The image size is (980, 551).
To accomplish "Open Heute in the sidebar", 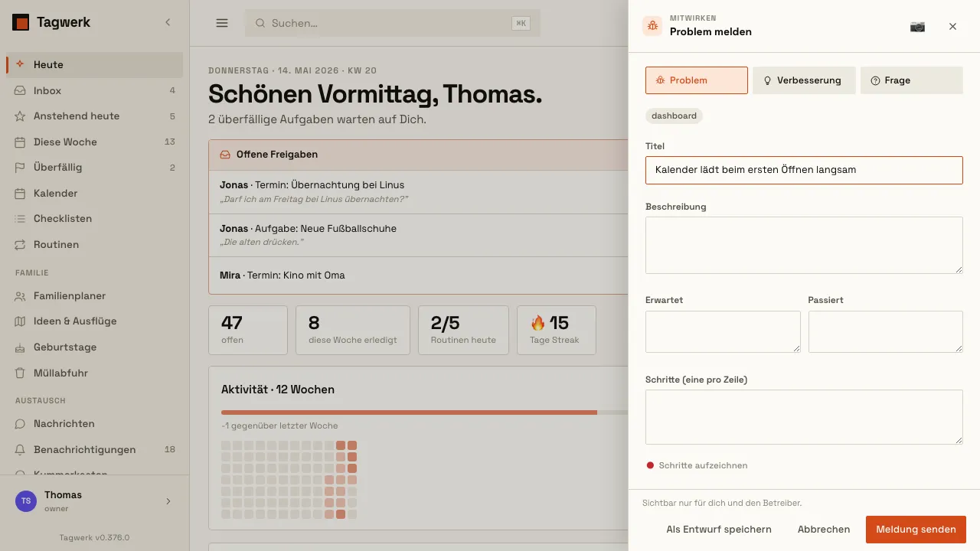I will click(94, 65).
